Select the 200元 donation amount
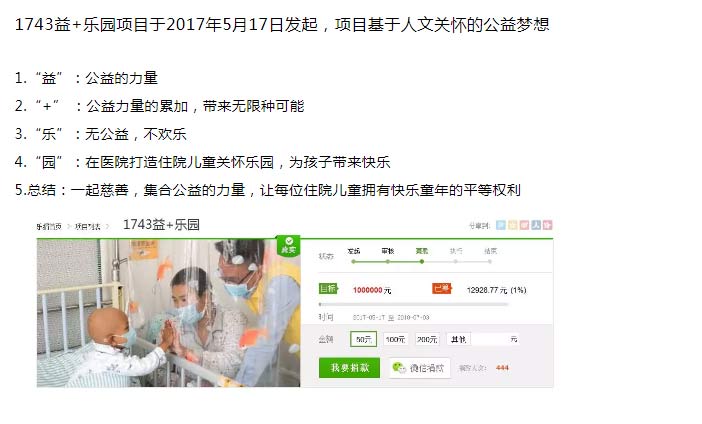Viewport: 702px width, 424px height. 427,339
